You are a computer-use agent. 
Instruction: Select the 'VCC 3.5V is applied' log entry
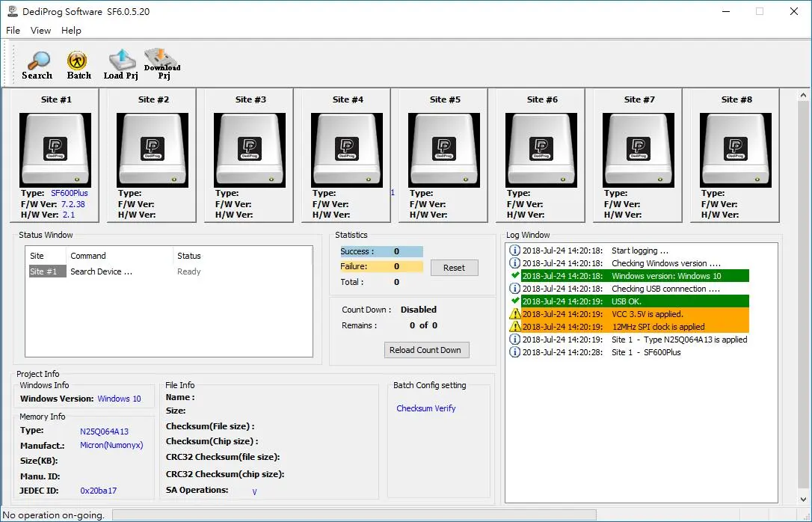(634, 314)
